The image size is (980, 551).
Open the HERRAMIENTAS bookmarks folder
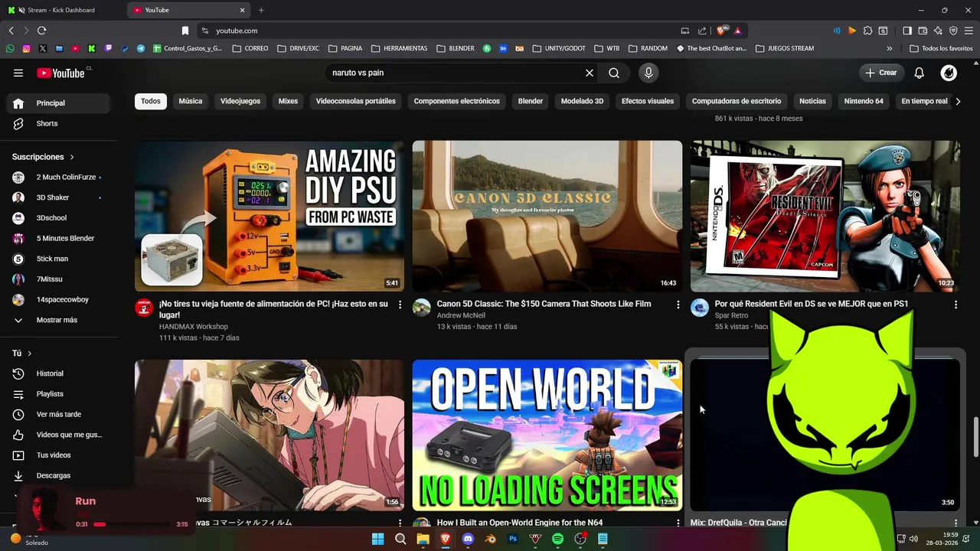tap(399, 48)
